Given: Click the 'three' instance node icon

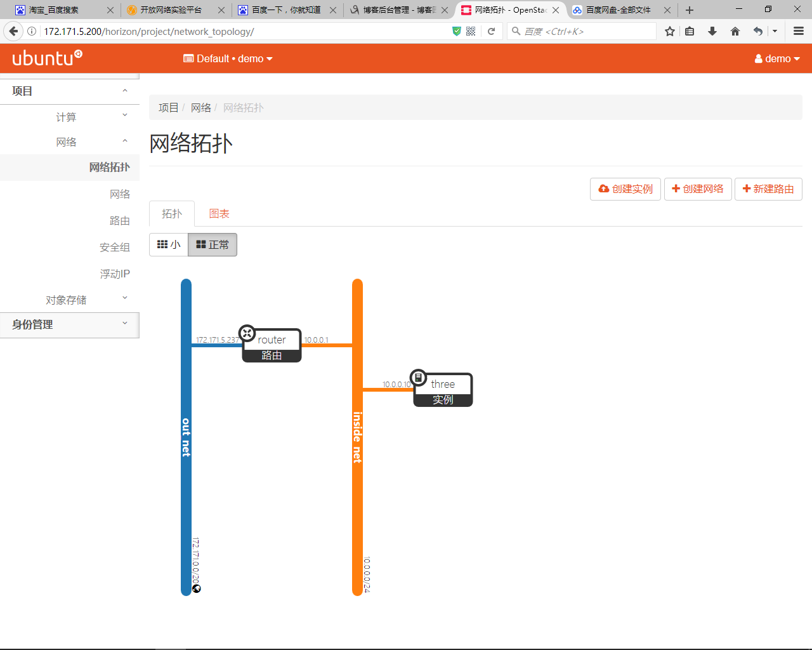Looking at the screenshot, I should 418,378.
